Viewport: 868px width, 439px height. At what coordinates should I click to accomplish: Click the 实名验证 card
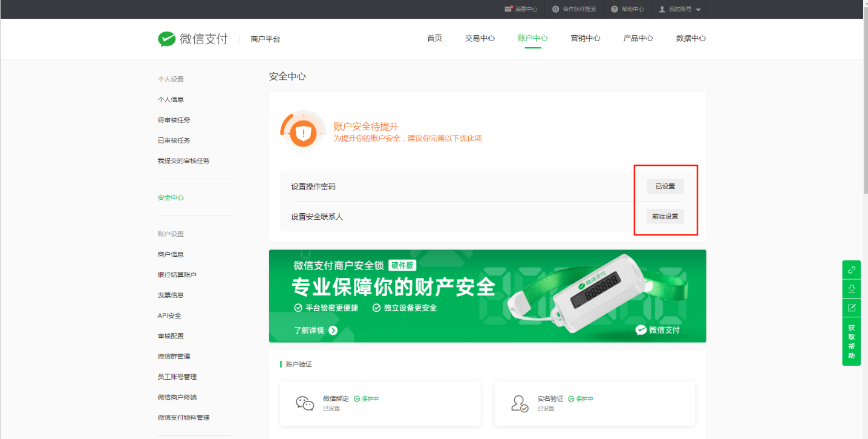tap(595, 403)
